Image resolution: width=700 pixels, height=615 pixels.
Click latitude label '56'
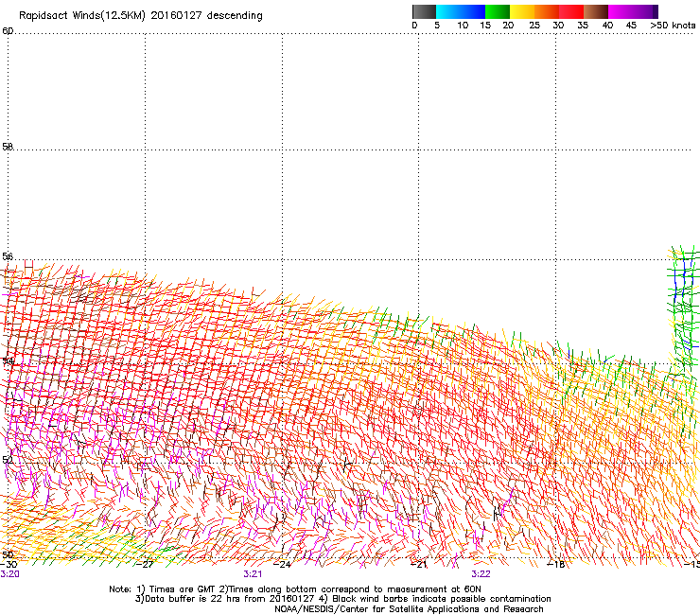[x=8, y=256]
